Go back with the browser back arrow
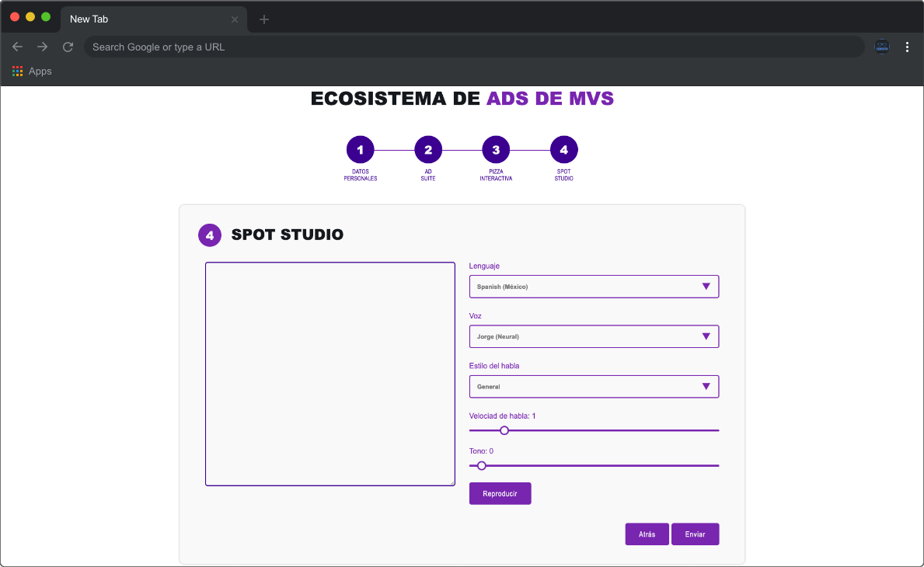This screenshot has width=924, height=567. pos(18,47)
